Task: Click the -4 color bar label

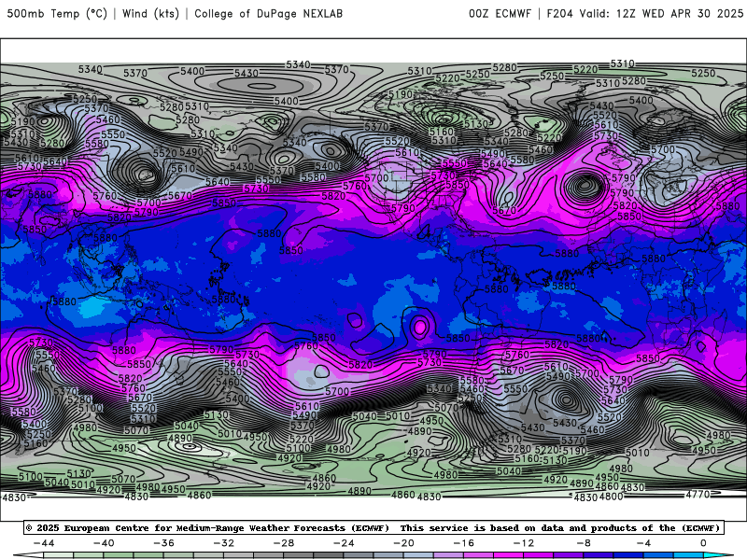Action: [x=644, y=543]
